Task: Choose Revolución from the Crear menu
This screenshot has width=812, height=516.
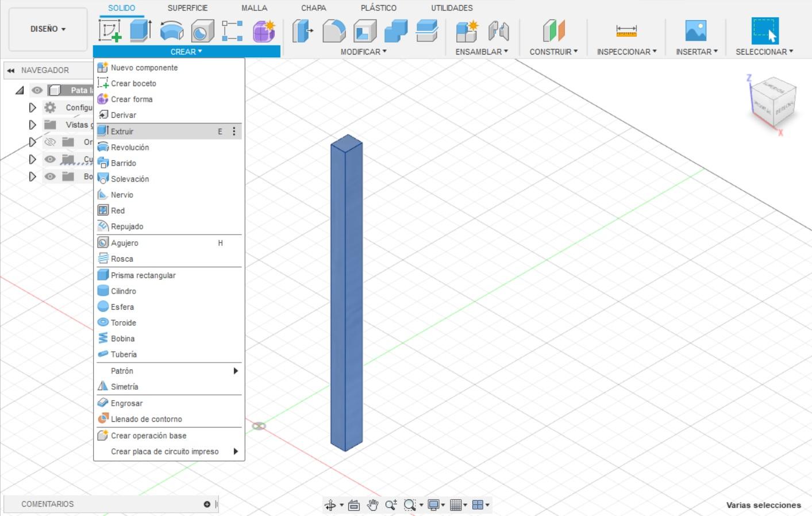Action: (169, 148)
